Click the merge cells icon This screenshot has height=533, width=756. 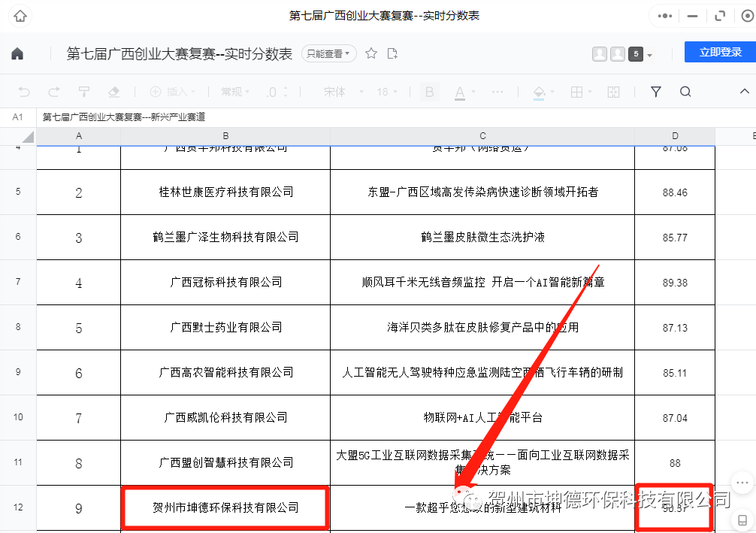[612, 92]
